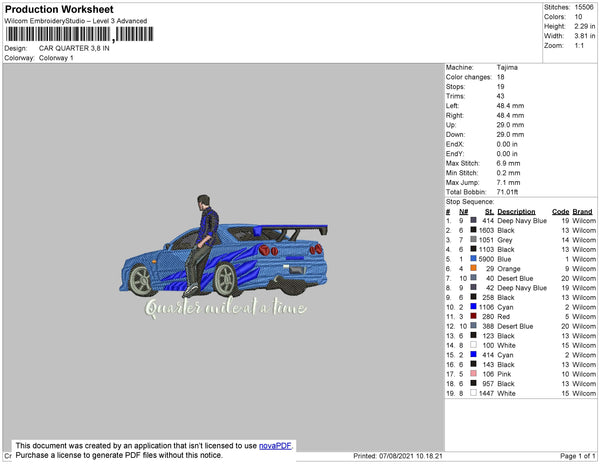Select '957 Black' in stop row 18
Image resolution: width=600 pixels, height=464 pixels.
click(499, 383)
